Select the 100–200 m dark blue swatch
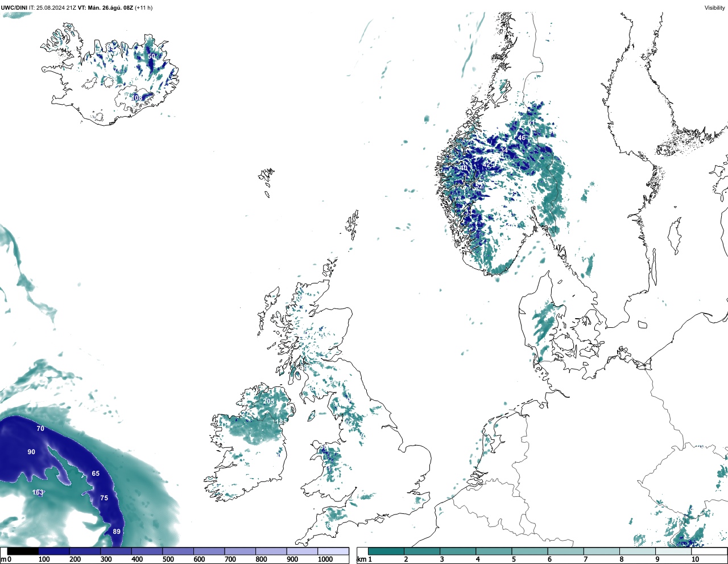The image size is (728, 564). pos(54,551)
